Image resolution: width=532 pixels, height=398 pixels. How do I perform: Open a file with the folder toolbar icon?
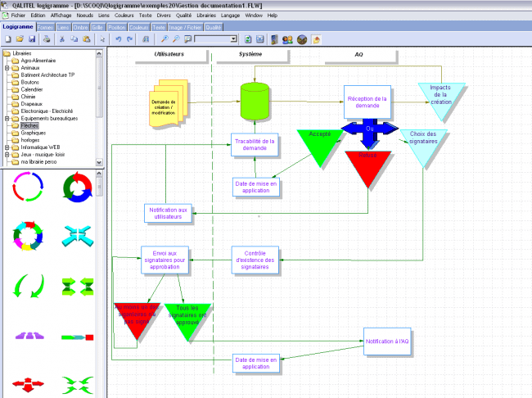(20, 39)
